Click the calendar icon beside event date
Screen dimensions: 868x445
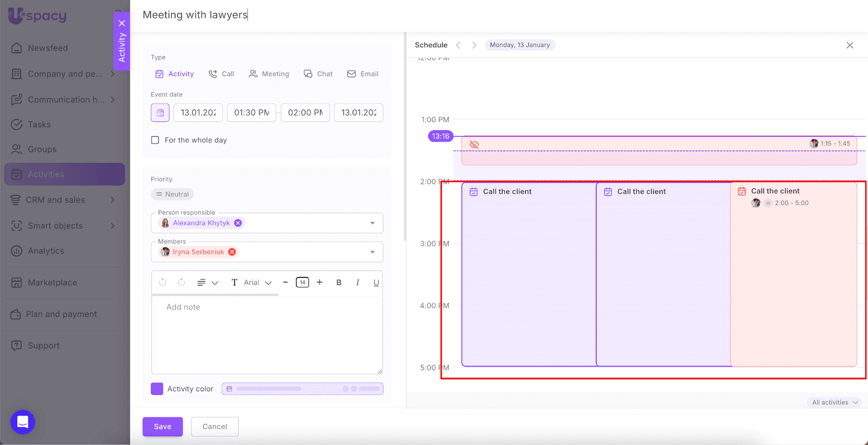click(x=160, y=113)
